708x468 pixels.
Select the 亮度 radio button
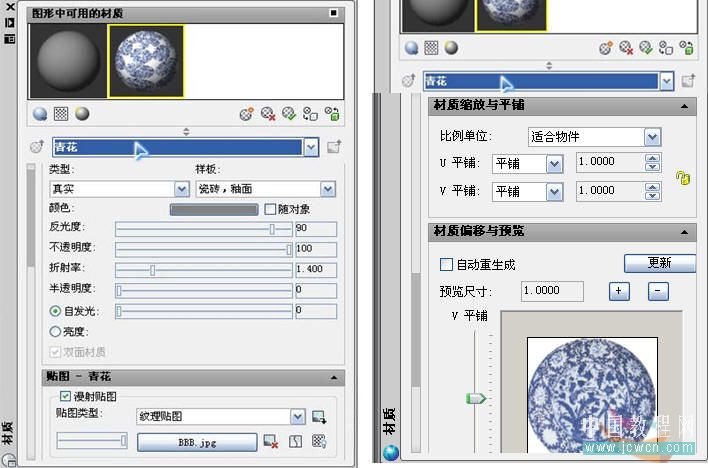[55, 332]
